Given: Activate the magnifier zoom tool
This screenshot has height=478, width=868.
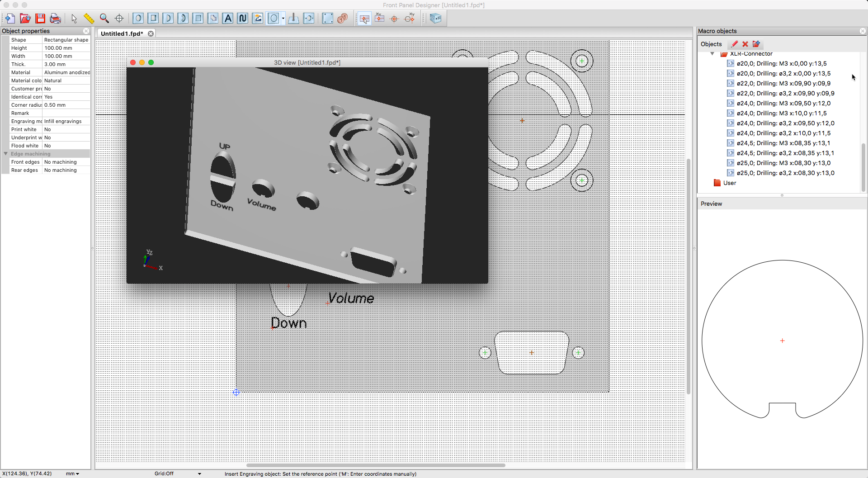Looking at the screenshot, I should point(104,19).
